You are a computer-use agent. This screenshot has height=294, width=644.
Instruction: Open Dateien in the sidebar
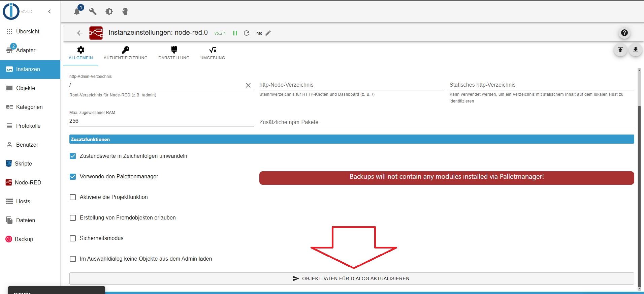[x=30, y=220]
